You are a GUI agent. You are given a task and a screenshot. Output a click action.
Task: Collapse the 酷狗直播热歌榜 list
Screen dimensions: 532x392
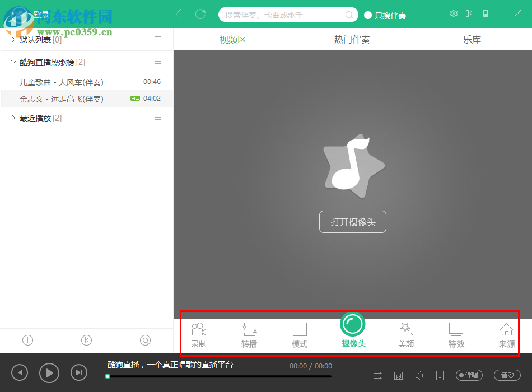13,62
